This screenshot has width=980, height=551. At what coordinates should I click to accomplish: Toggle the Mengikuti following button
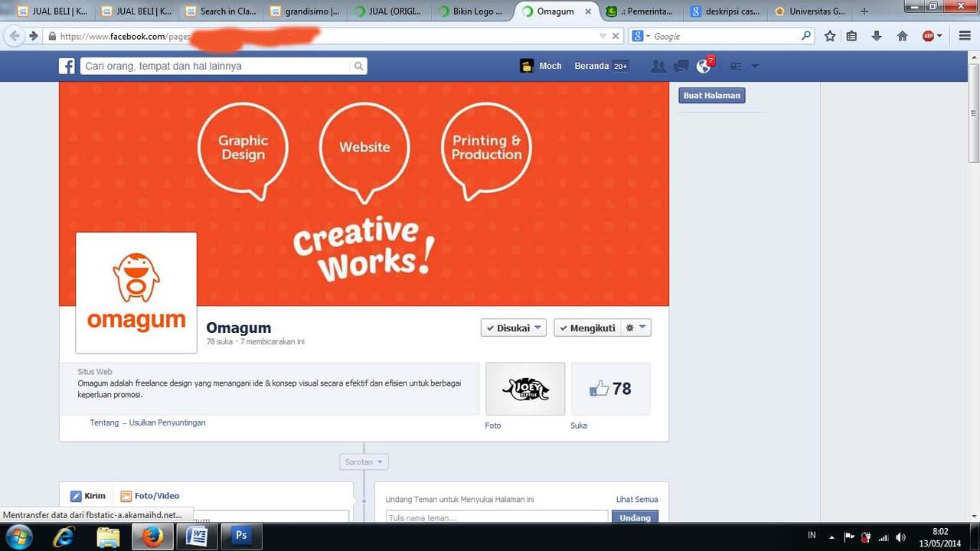[x=587, y=328]
